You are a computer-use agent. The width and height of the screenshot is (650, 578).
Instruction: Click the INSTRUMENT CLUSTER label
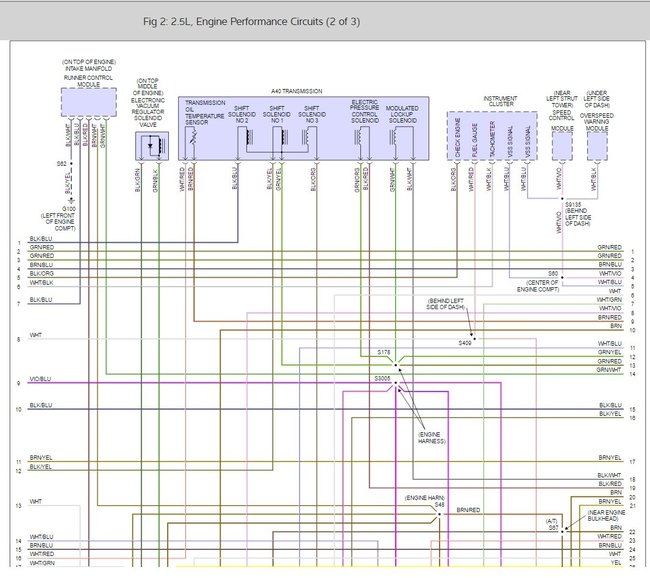click(500, 101)
